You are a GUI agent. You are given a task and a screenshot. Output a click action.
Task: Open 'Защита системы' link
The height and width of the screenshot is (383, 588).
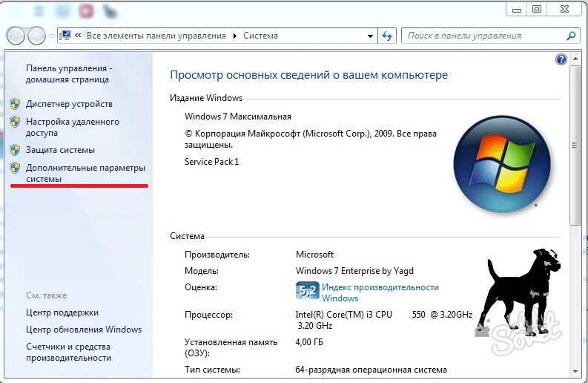(x=60, y=150)
